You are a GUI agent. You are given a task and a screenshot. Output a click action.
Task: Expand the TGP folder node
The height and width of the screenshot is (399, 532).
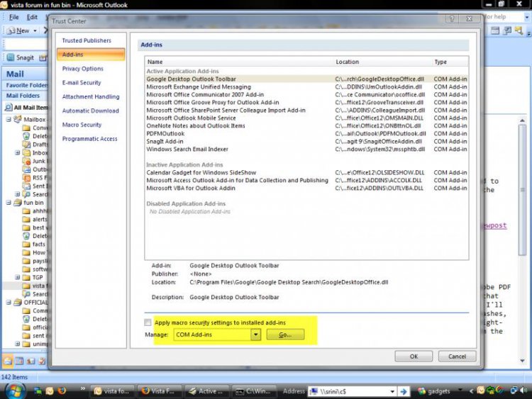17,277
